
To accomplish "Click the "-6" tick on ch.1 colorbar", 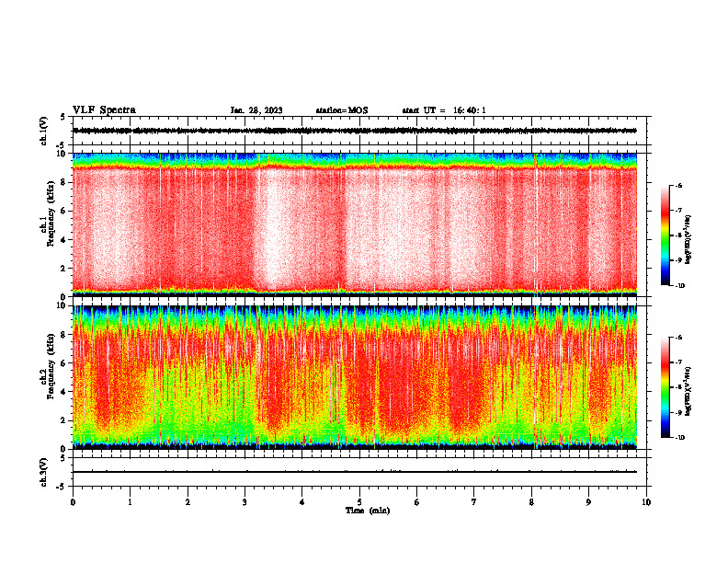I will pos(678,185).
